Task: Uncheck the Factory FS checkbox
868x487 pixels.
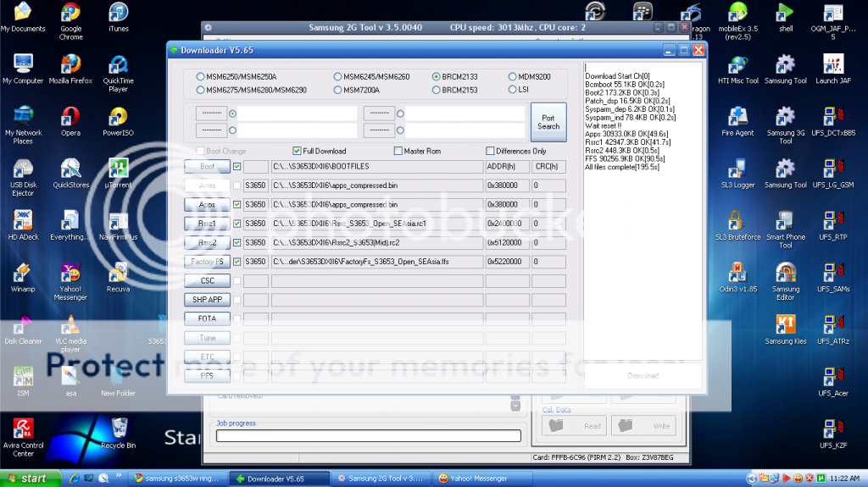Action: coord(237,261)
